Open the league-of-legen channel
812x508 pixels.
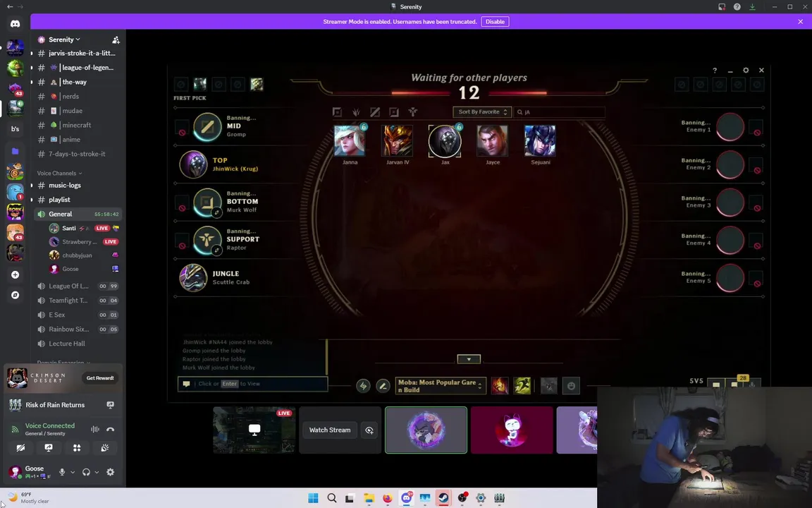click(78, 68)
